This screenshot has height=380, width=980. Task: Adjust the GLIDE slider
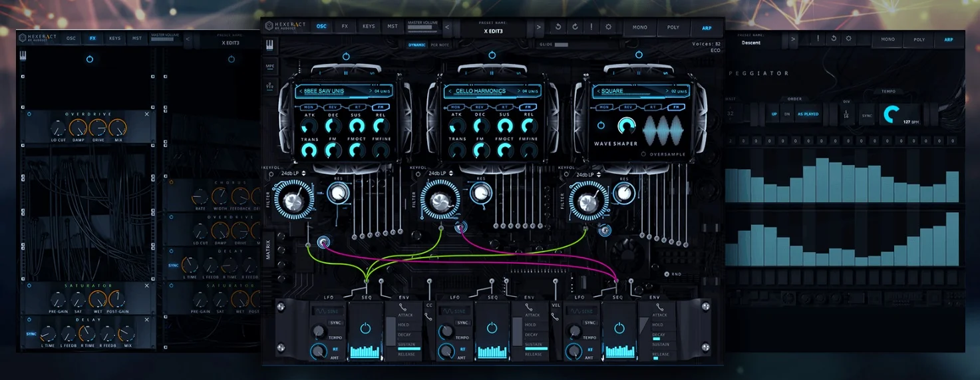tap(562, 45)
